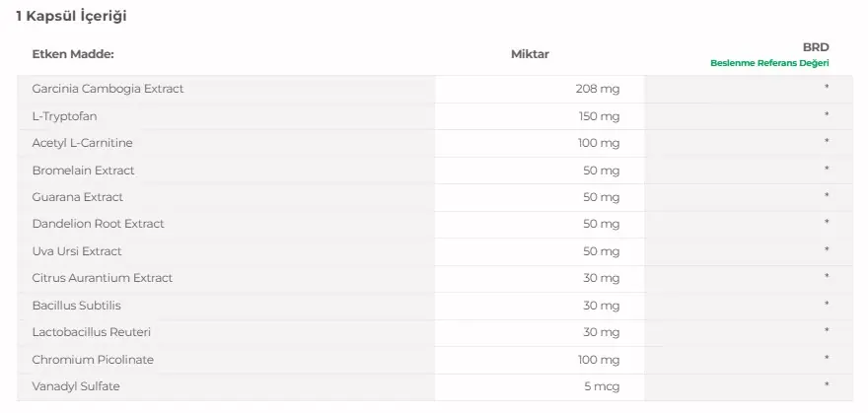Click the "BRD" column header

pyautogui.click(x=816, y=46)
